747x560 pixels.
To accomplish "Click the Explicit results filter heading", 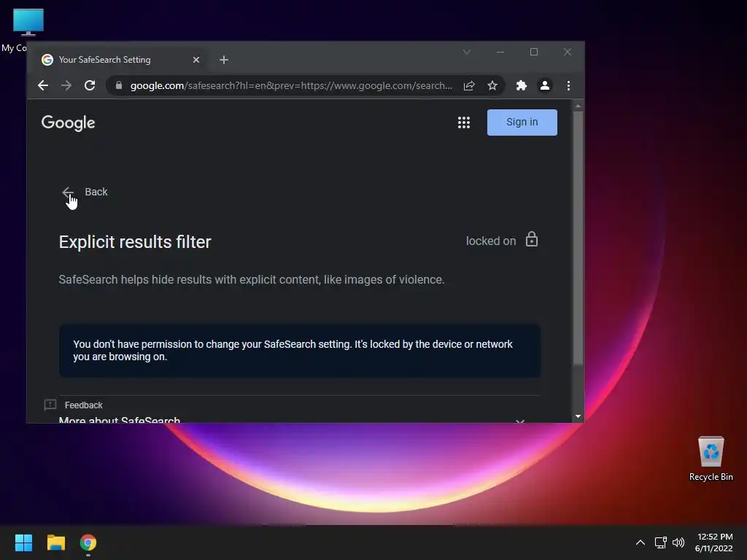I will click(x=135, y=242).
